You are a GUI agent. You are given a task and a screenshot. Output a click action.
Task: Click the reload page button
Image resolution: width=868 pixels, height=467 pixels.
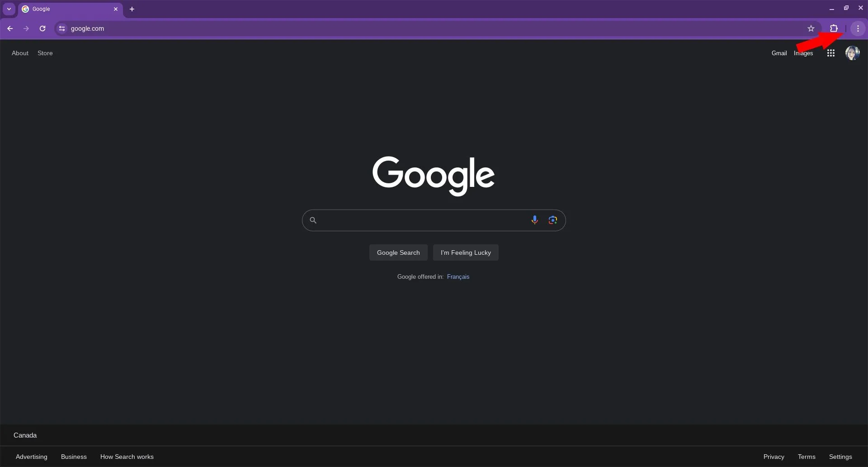[42, 29]
